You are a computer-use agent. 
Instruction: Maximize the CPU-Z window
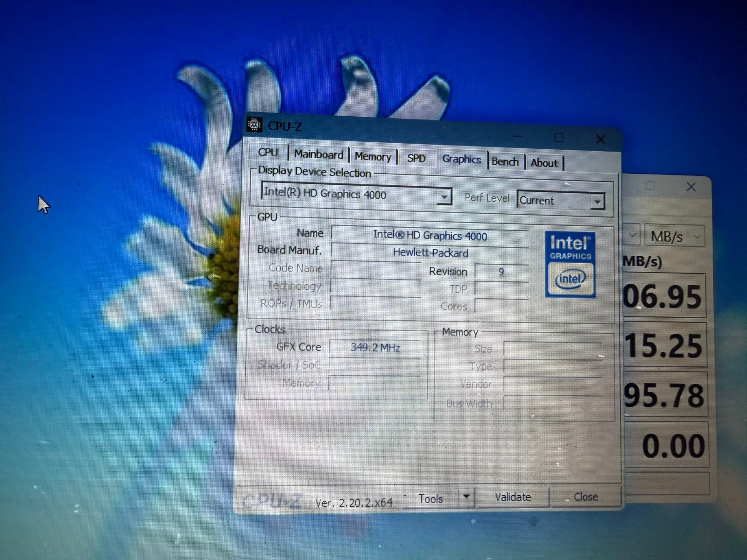(558, 138)
